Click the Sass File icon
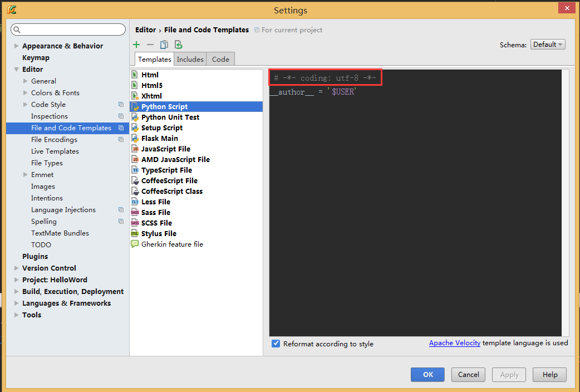The image size is (580, 392). tap(135, 213)
